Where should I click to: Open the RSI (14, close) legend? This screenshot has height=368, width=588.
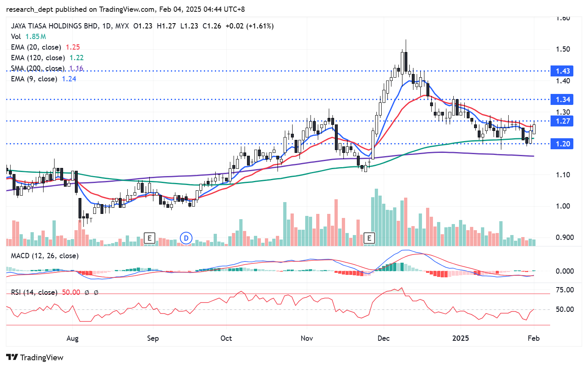pyautogui.click(x=34, y=292)
